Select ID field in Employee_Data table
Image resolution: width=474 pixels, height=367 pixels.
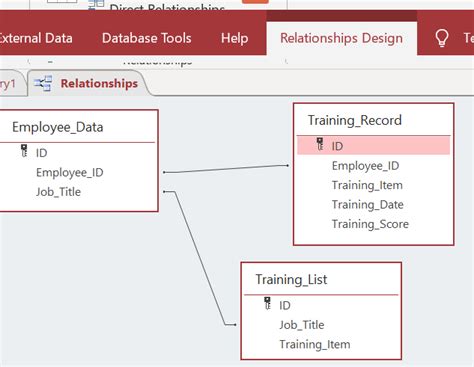coord(41,153)
